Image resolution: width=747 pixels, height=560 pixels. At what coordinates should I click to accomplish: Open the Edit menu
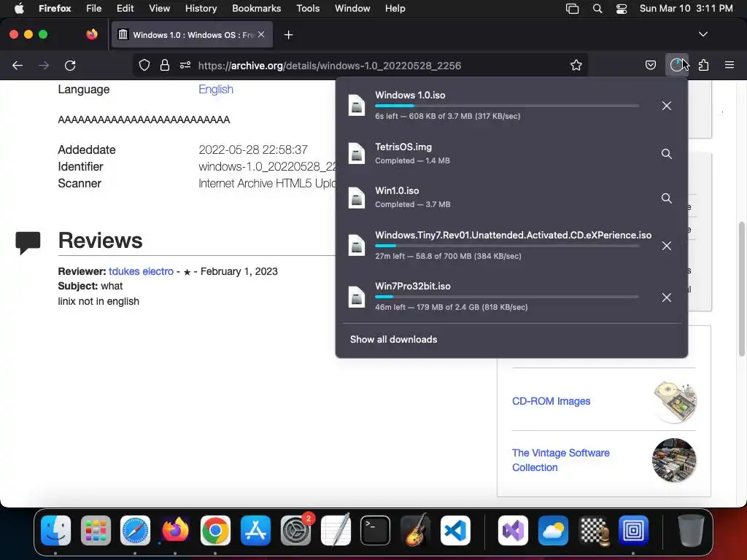(125, 9)
